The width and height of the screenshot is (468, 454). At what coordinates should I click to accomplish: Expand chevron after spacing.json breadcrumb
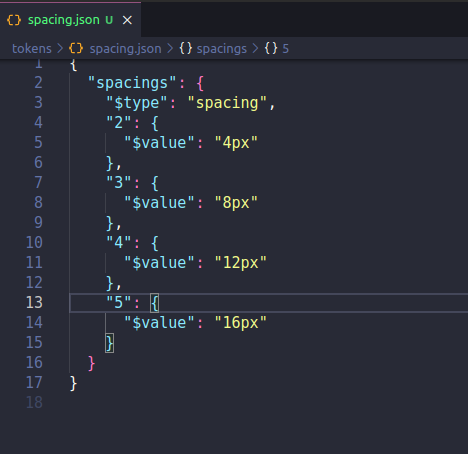[x=170, y=48]
